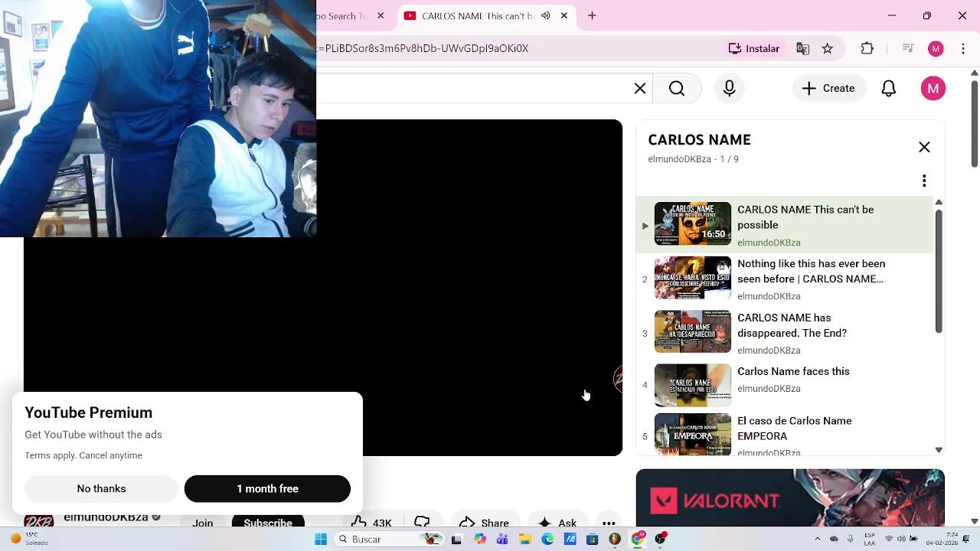Switch to Chrome in the taskbar
The image size is (980, 551).
click(638, 540)
